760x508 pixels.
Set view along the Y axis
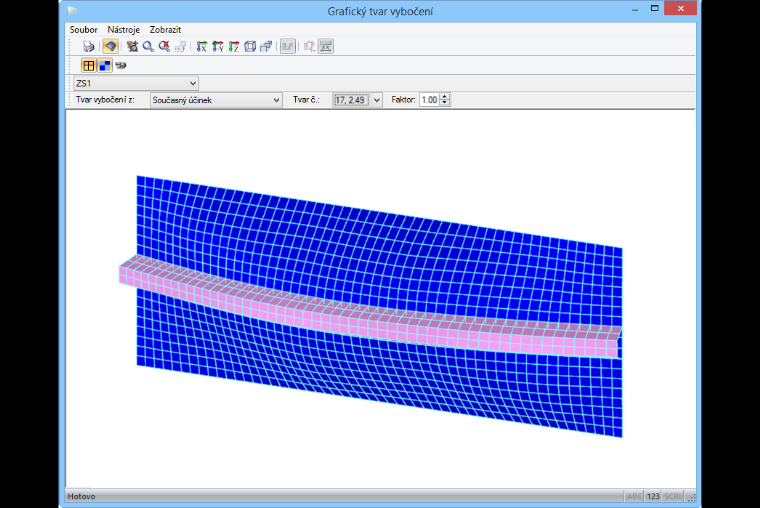point(218,47)
